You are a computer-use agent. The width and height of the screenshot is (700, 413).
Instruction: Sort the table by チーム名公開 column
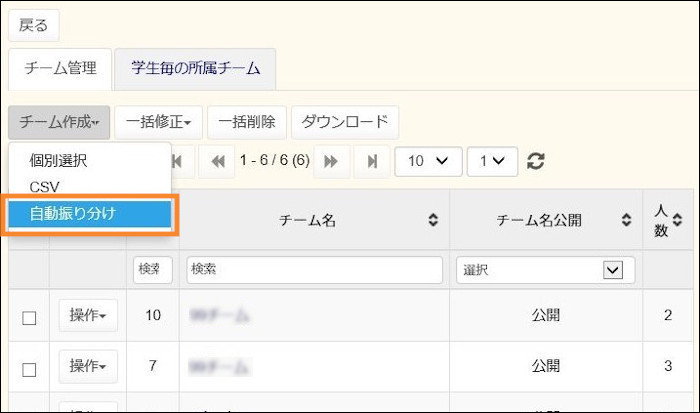(x=626, y=220)
